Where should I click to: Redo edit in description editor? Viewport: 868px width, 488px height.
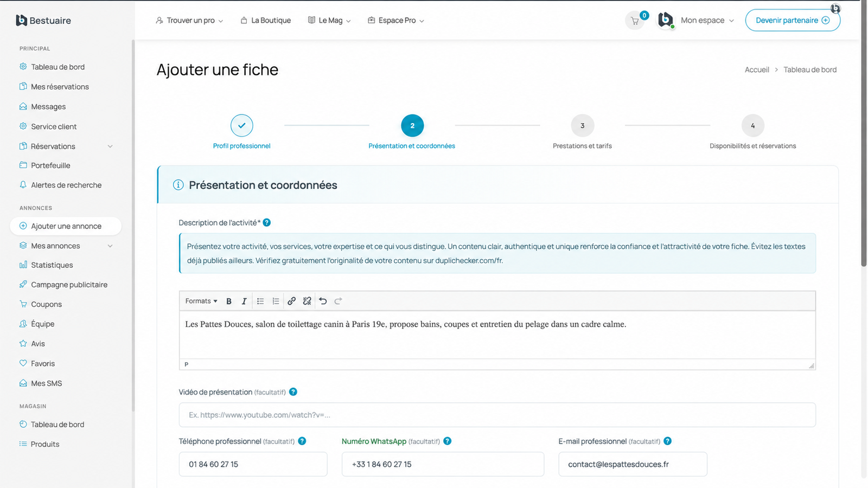(x=338, y=301)
